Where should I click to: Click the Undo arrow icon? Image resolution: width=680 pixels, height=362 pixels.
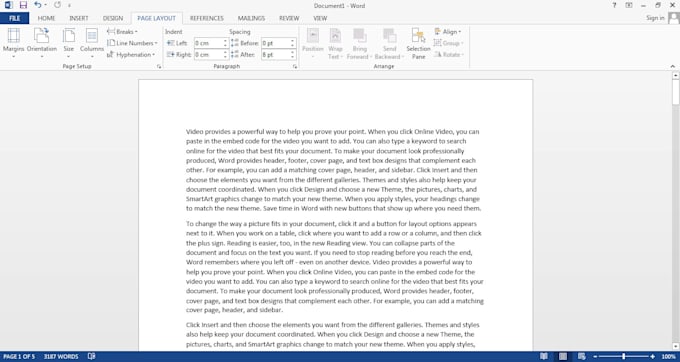(38, 5)
